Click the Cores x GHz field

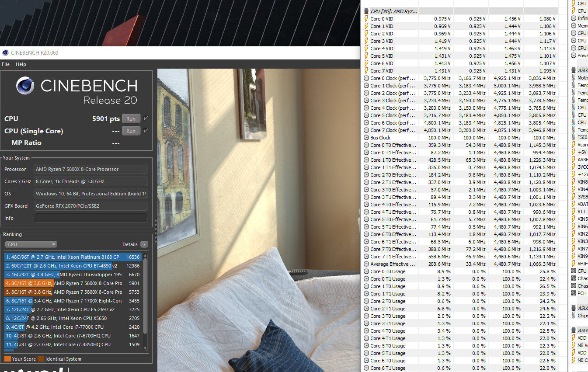coord(91,181)
